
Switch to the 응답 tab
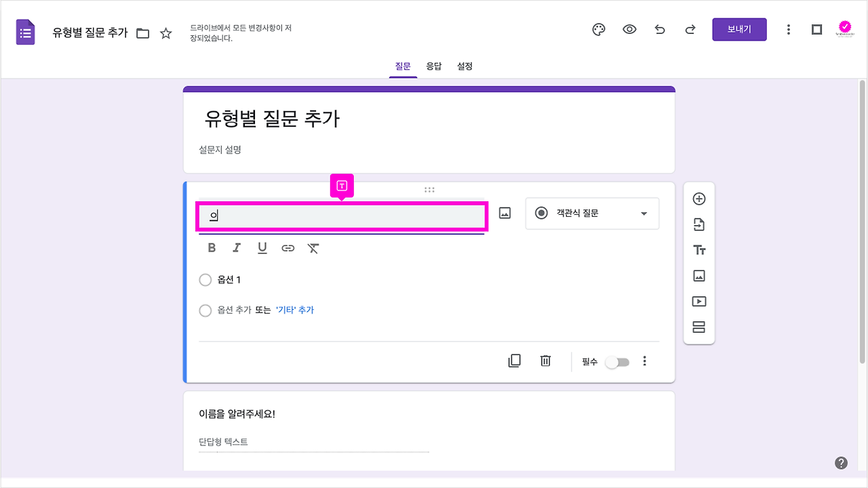(x=434, y=66)
